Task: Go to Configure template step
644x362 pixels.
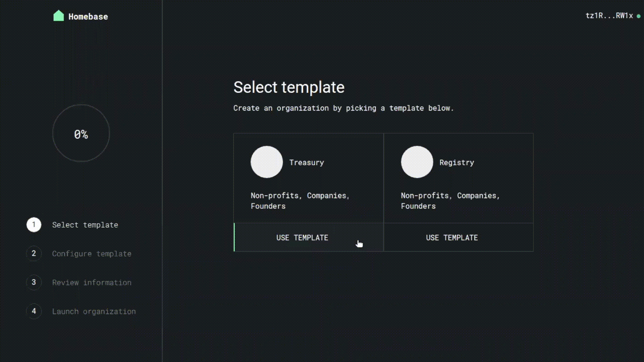Action: (x=92, y=254)
